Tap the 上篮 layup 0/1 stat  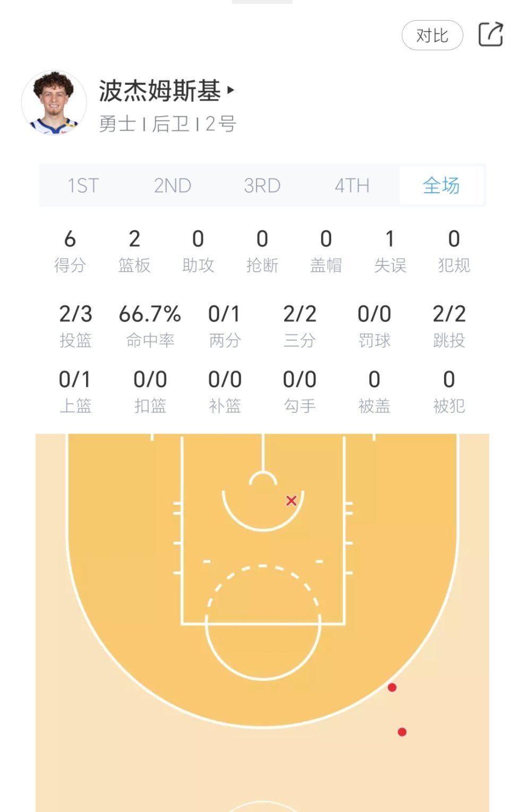coord(75,392)
